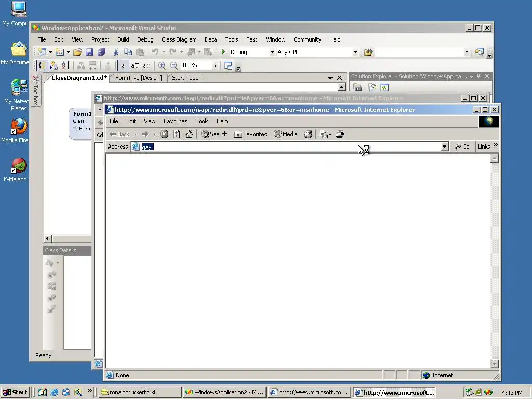
Task: Open the 100% zoom level dropdown
Action: click(x=215, y=65)
